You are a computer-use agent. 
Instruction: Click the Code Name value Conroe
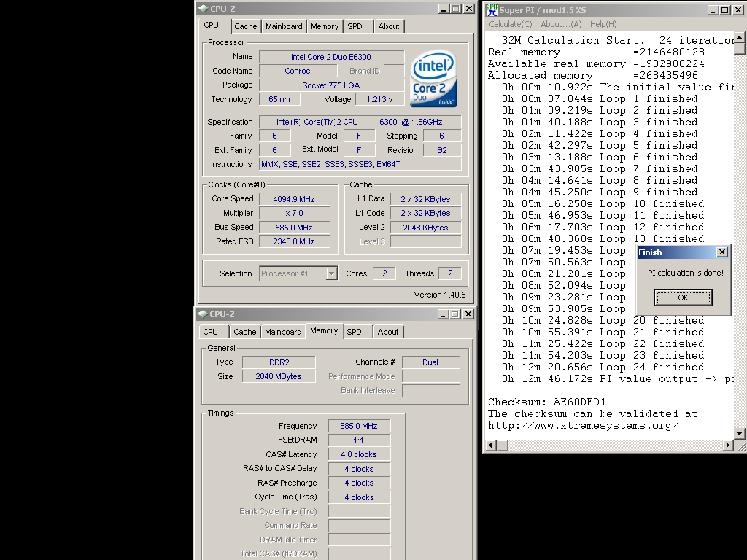coord(298,71)
